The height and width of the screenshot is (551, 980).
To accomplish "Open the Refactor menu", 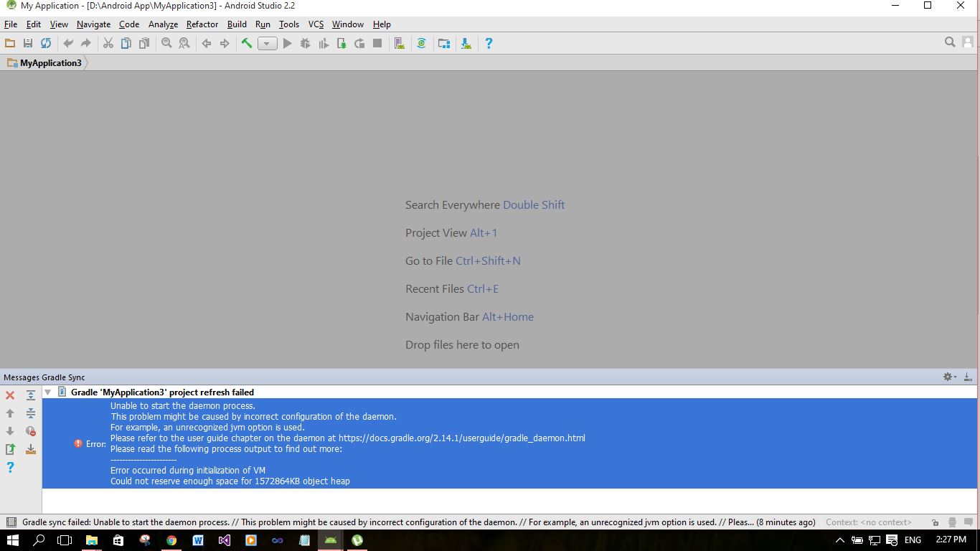I will click(202, 24).
